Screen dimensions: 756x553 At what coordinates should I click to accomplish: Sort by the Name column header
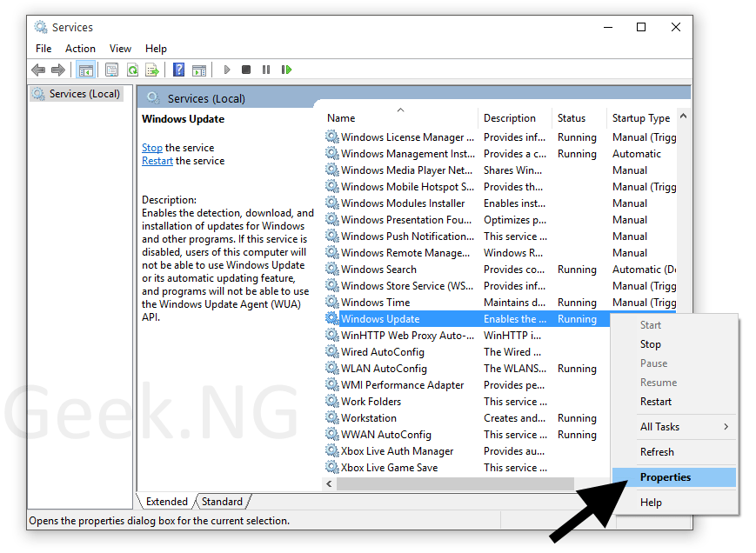(x=400, y=118)
